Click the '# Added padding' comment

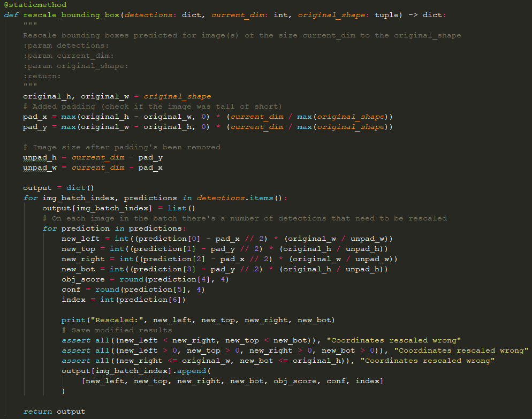point(153,106)
